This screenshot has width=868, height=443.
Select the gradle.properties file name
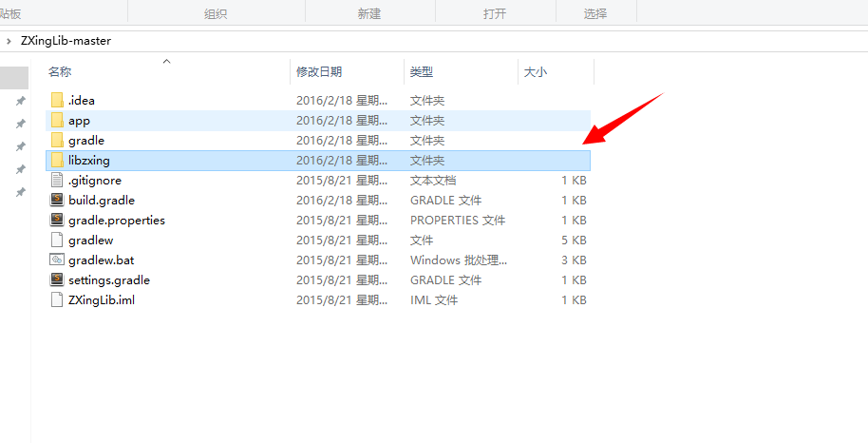tap(117, 221)
